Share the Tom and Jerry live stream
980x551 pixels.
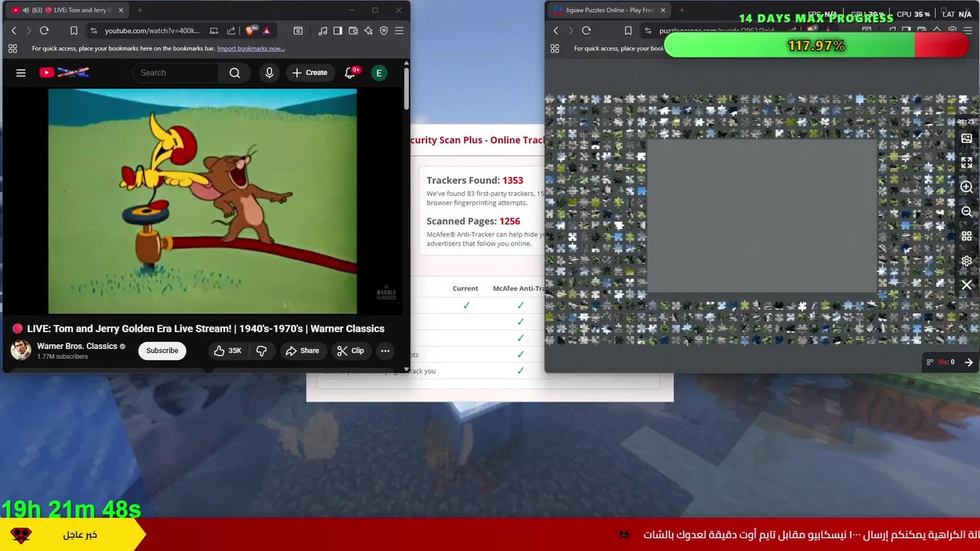click(302, 350)
